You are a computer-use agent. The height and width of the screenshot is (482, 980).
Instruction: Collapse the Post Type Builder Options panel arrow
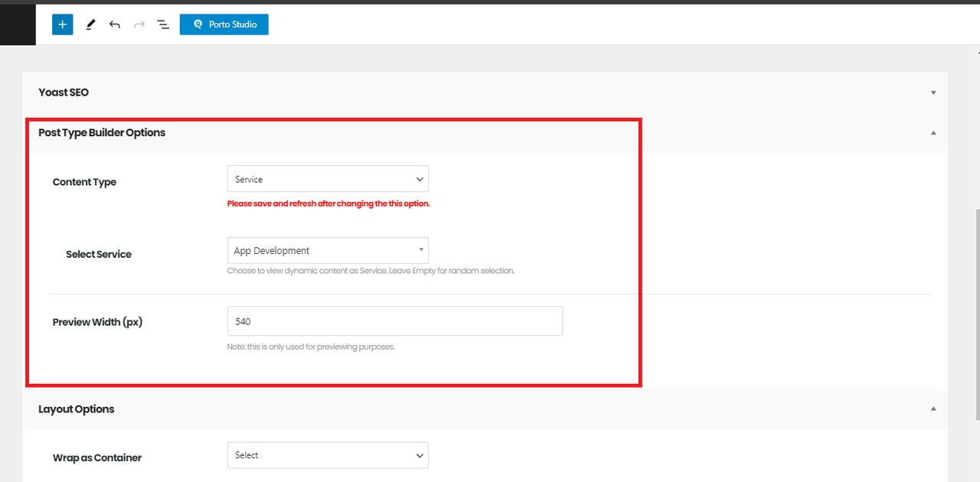[x=933, y=133]
